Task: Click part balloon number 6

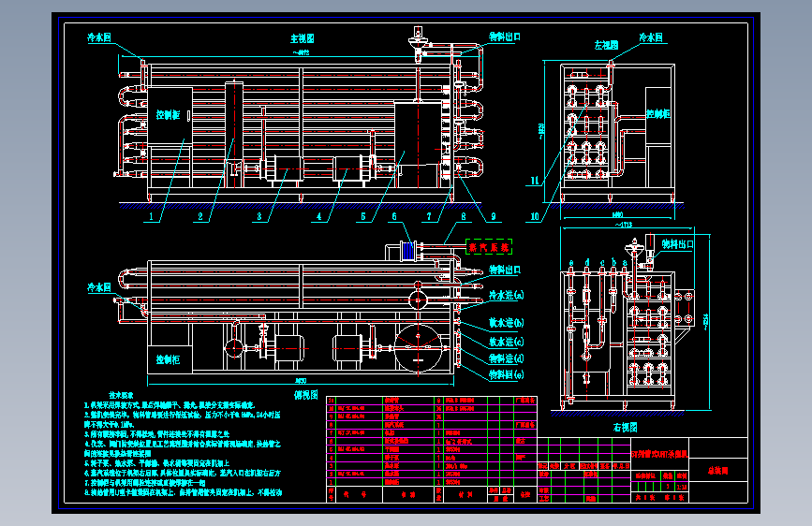Action: pyautogui.click(x=394, y=216)
